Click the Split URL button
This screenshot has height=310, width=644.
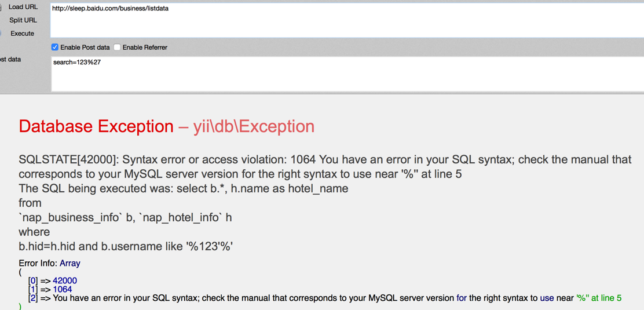[23, 20]
